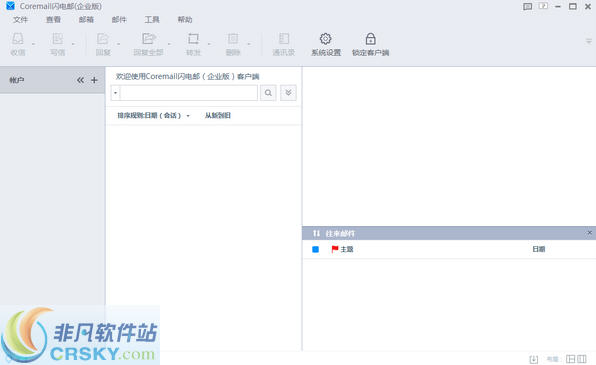Image resolution: width=596 pixels, height=365 pixels.
Task: Close the 往来邮件 panel
Action: point(590,232)
